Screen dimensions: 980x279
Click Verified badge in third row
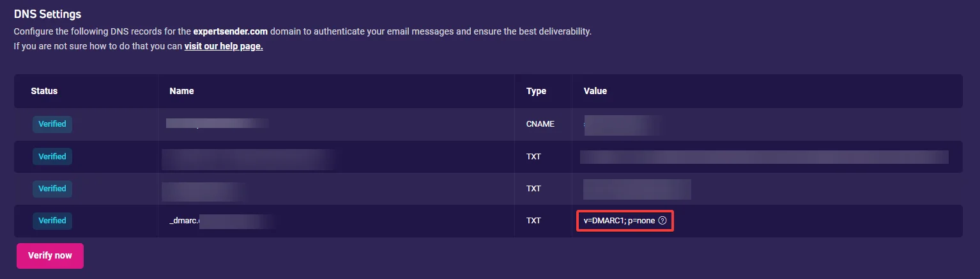[52, 189]
